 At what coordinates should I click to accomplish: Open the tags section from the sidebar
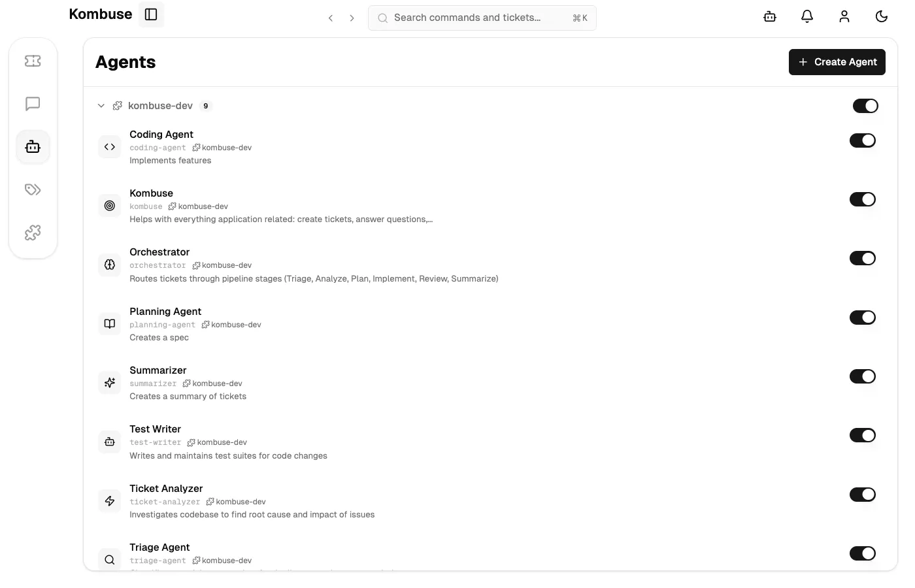tap(33, 189)
